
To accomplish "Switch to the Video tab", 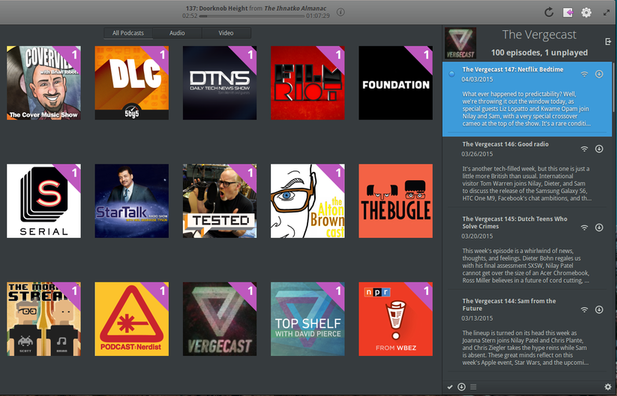I will (226, 33).
